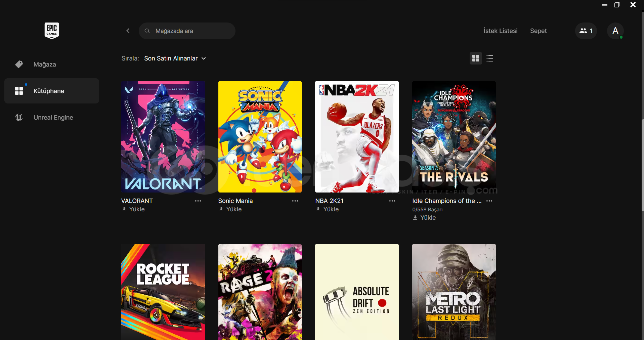The image size is (644, 340).
Task: Open Rage 2 cover thumbnail
Action: (x=260, y=292)
